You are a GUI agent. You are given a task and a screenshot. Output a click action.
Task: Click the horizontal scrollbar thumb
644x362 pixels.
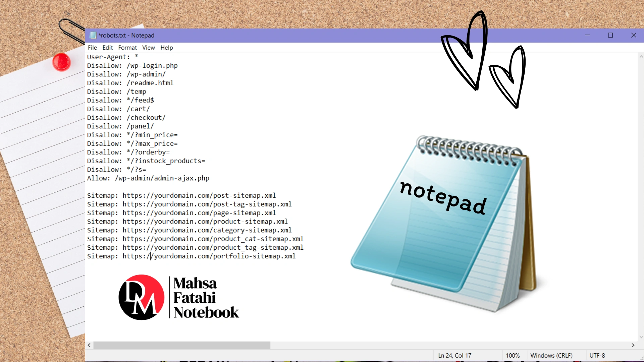click(182, 345)
